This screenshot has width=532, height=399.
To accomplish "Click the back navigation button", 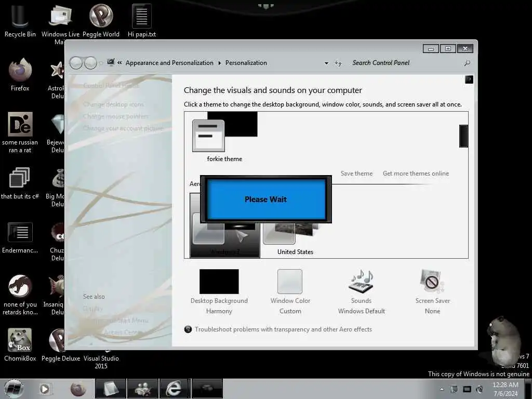I will pyautogui.click(x=76, y=63).
